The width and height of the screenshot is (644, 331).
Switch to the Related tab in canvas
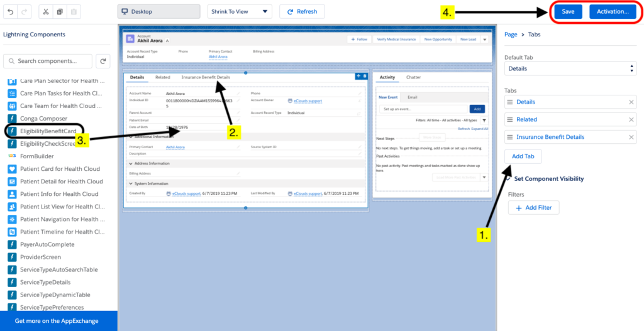tap(163, 77)
